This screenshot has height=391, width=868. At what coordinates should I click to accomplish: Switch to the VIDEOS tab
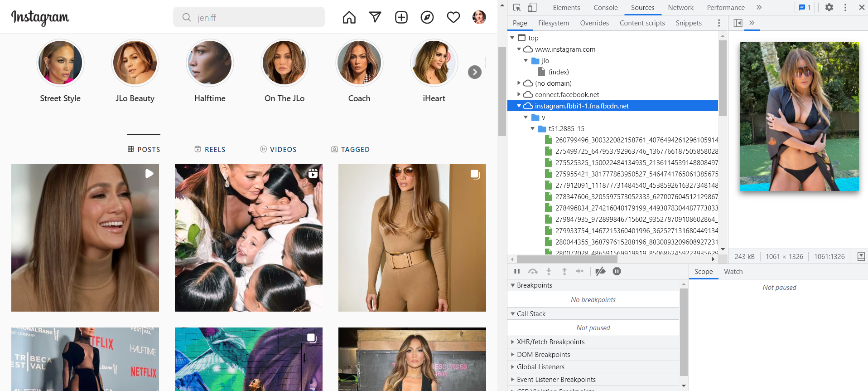(x=278, y=149)
